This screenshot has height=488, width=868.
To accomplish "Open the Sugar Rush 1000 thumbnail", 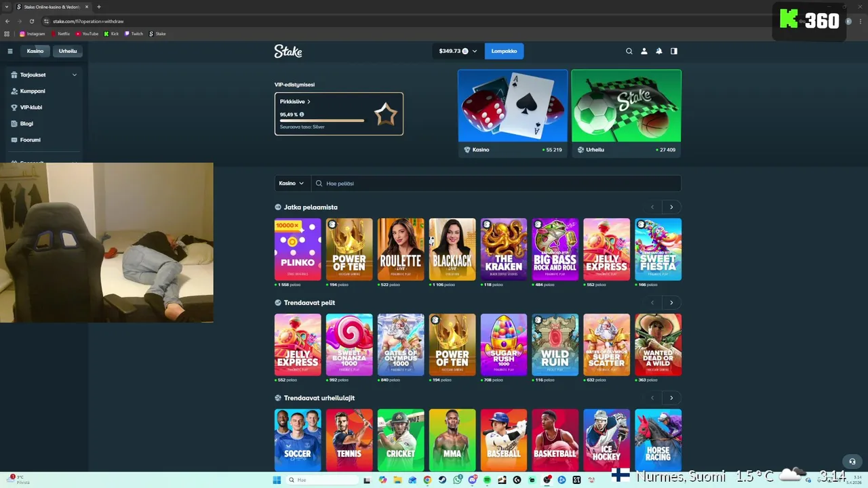I will pos(504,344).
